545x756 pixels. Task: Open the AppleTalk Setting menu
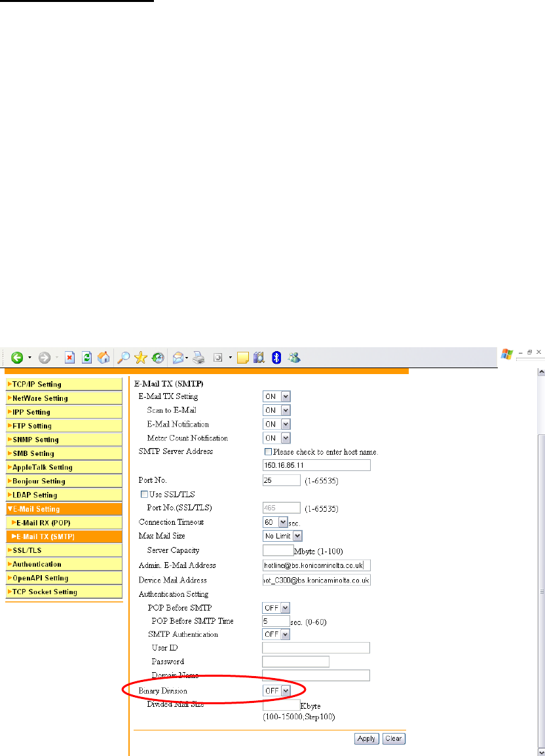coord(64,467)
